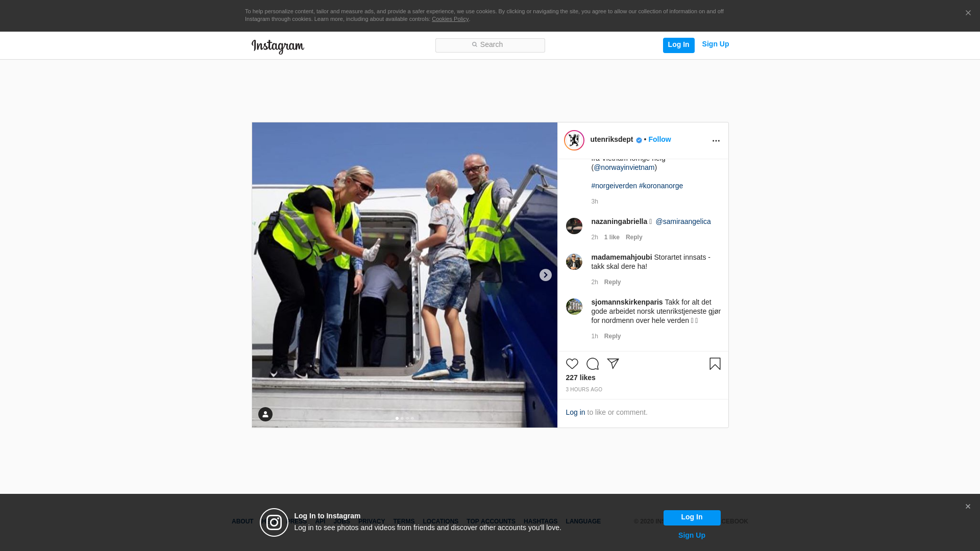
Task: Open the HASHTAGS footer link
Action: (x=540, y=522)
